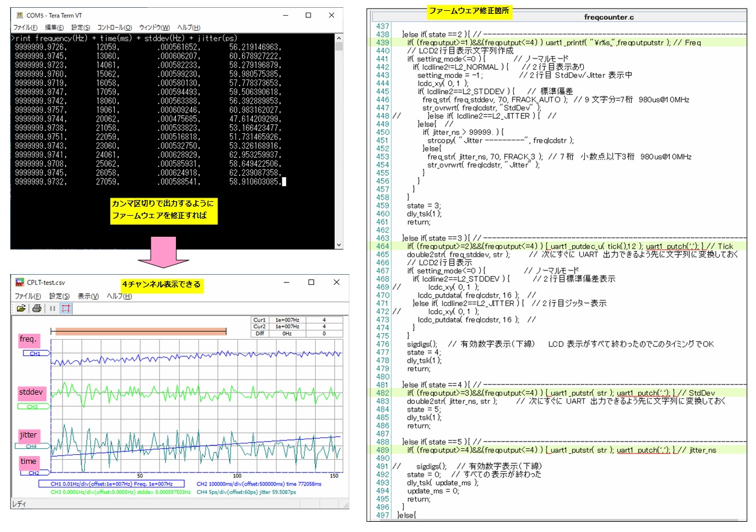Click the CPLT-test.csv title bar icon
The width and height of the screenshot is (756, 532).
click(x=19, y=282)
